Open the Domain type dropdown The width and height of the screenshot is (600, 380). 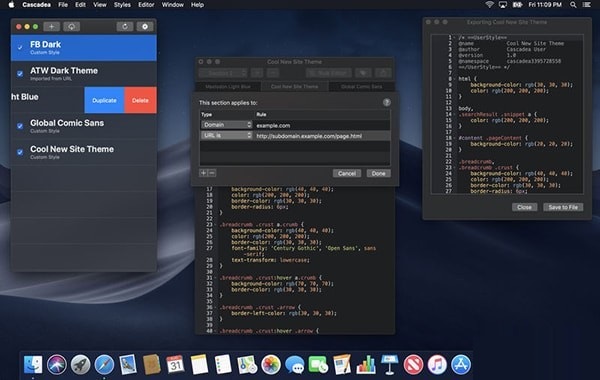coord(227,125)
